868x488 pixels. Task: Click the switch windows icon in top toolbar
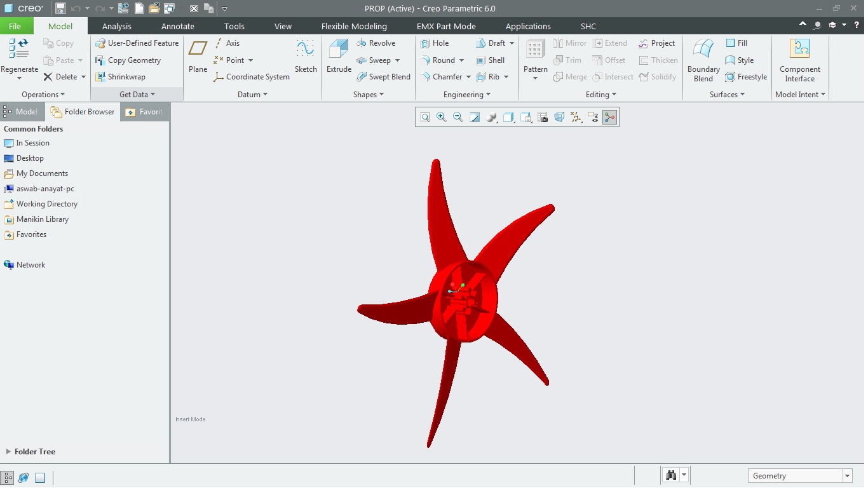(169, 8)
